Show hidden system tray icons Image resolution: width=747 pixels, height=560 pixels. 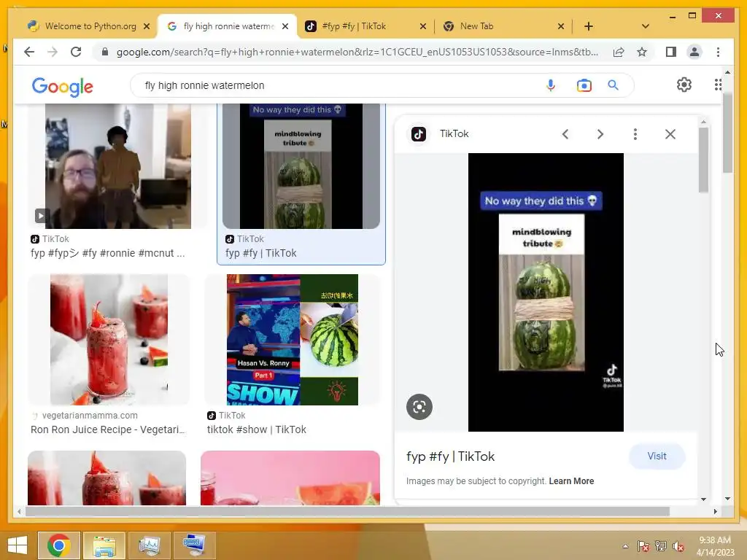625,546
